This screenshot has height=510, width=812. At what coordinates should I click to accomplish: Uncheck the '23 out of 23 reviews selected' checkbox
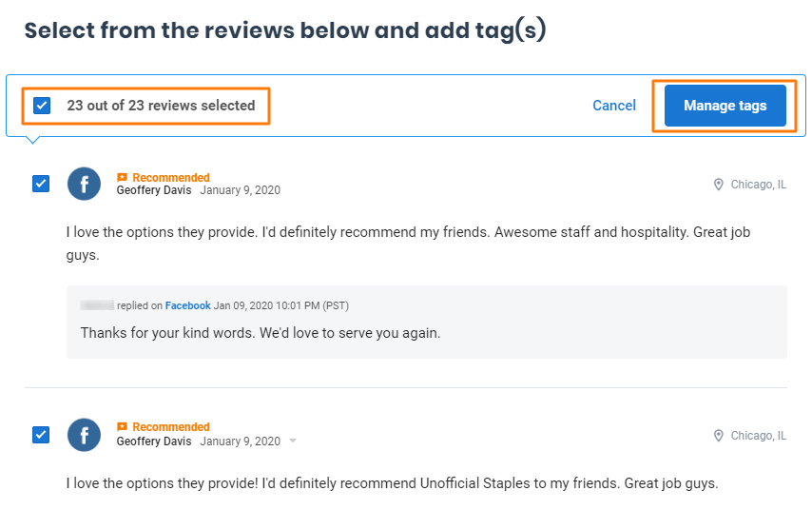[x=42, y=106]
